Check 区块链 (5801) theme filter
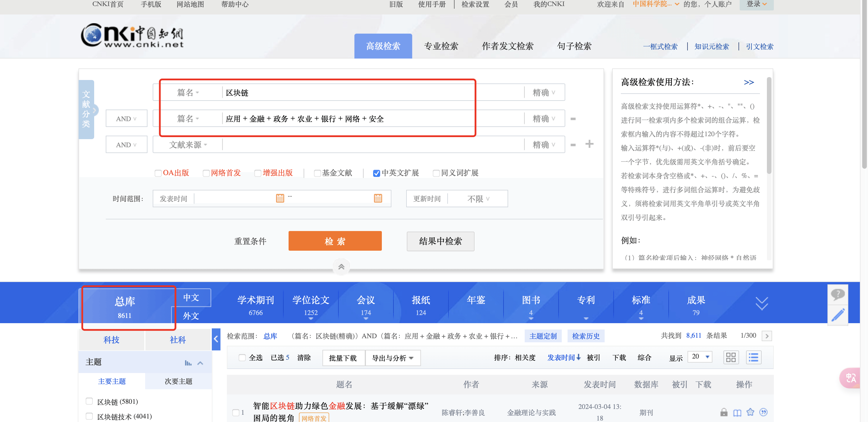The width and height of the screenshot is (868, 422). [89, 401]
